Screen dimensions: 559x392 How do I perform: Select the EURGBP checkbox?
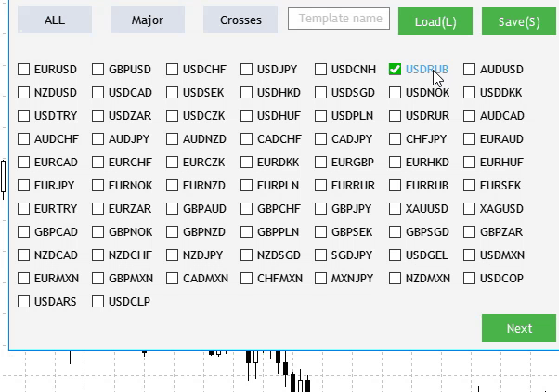pyautogui.click(x=321, y=163)
